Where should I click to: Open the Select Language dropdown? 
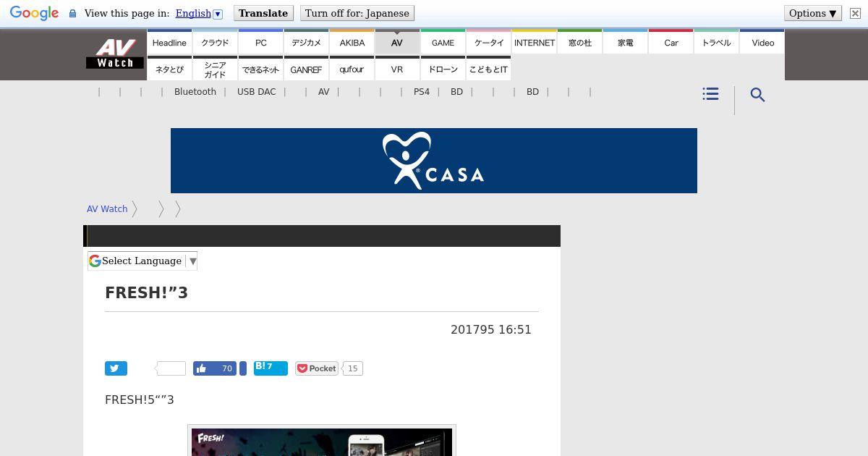[142, 261]
